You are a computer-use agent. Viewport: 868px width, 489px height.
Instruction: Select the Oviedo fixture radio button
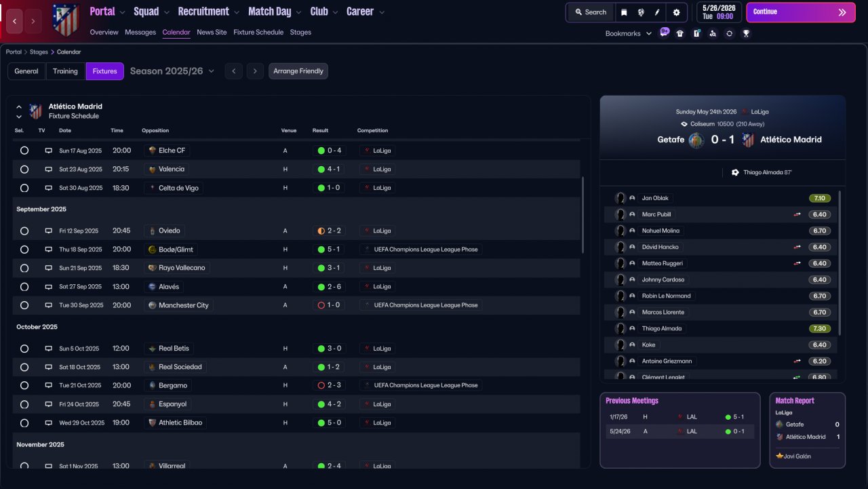click(x=24, y=231)
